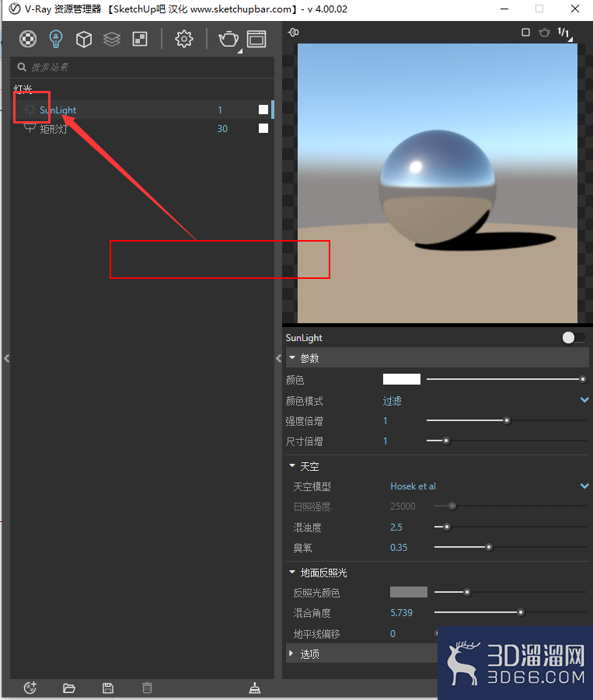The height and width of the screenshot is (700, 593).
Task: Click the 1/1 preview quality indicator
Action: (563, 32)
